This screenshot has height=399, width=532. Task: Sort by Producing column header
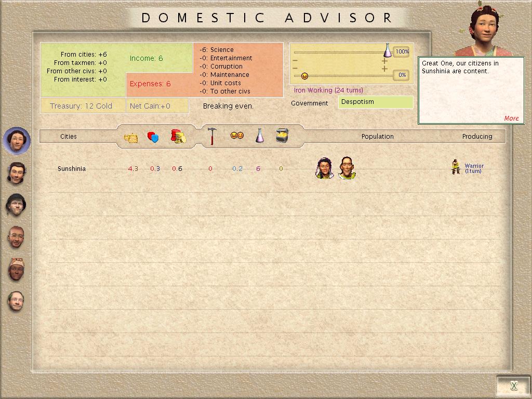477,137
